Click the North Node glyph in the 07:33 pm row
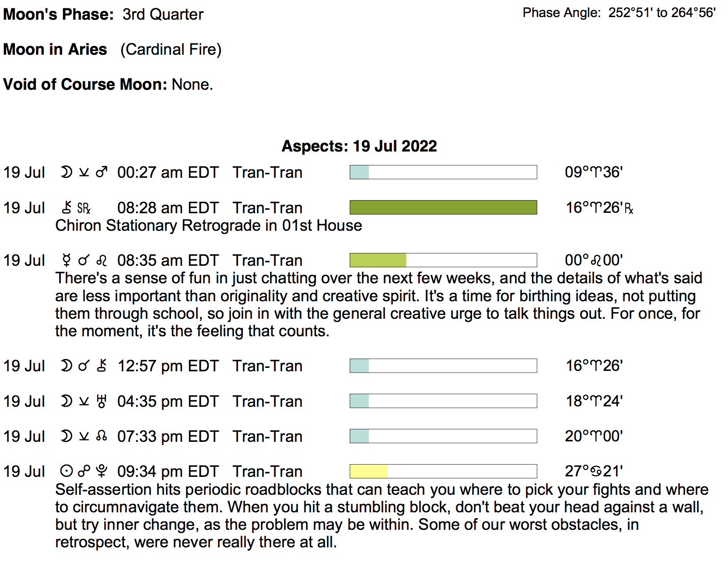Screen dimensions: 728x564 (x=101, y=436)
